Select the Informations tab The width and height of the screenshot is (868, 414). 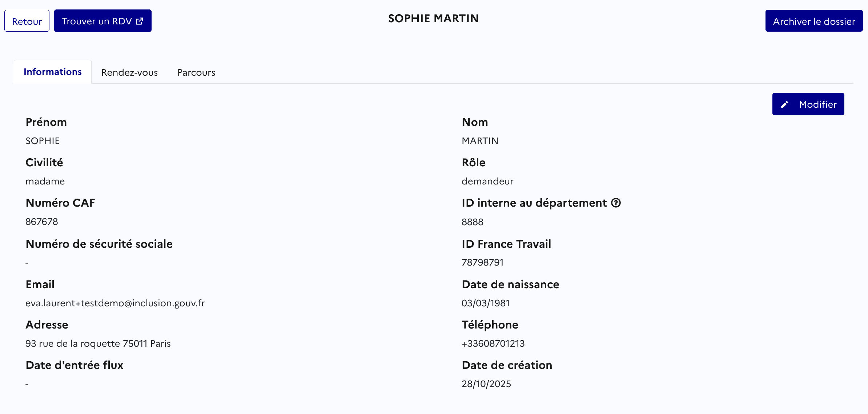[53, 72]
